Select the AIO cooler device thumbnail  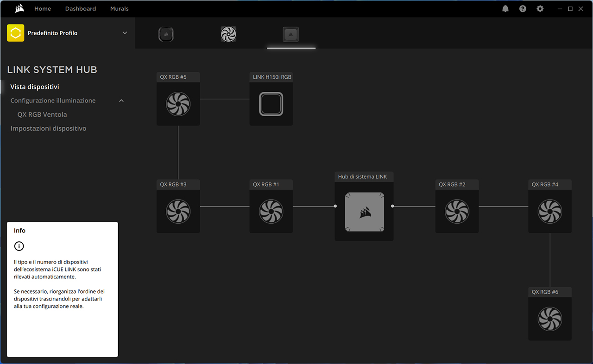[x=166, y=34]
